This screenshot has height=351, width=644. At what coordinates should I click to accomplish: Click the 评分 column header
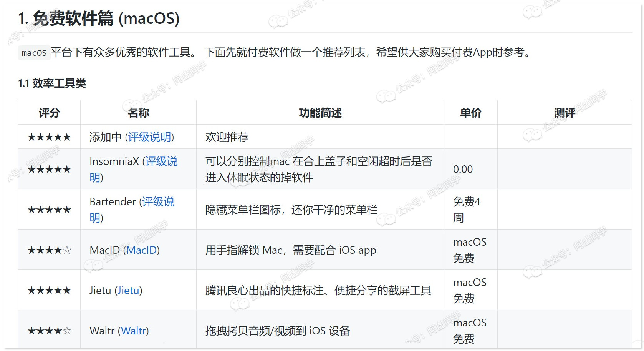[x=49, y=113]
